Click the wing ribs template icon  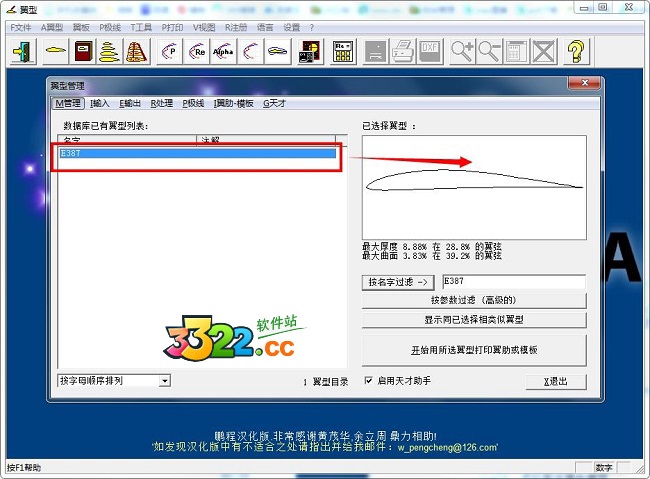pyautogui.click(x=136, y=51)
